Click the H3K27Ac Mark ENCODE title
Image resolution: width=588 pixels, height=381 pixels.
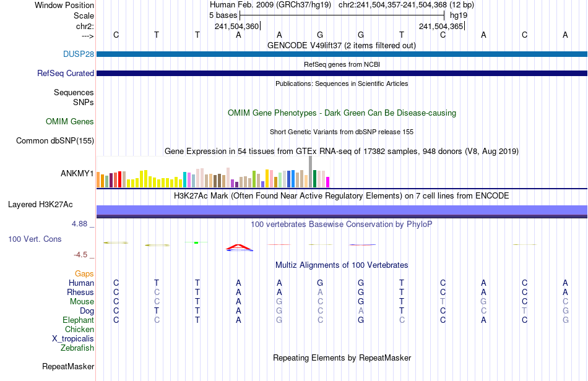click(x=342, y=195)
